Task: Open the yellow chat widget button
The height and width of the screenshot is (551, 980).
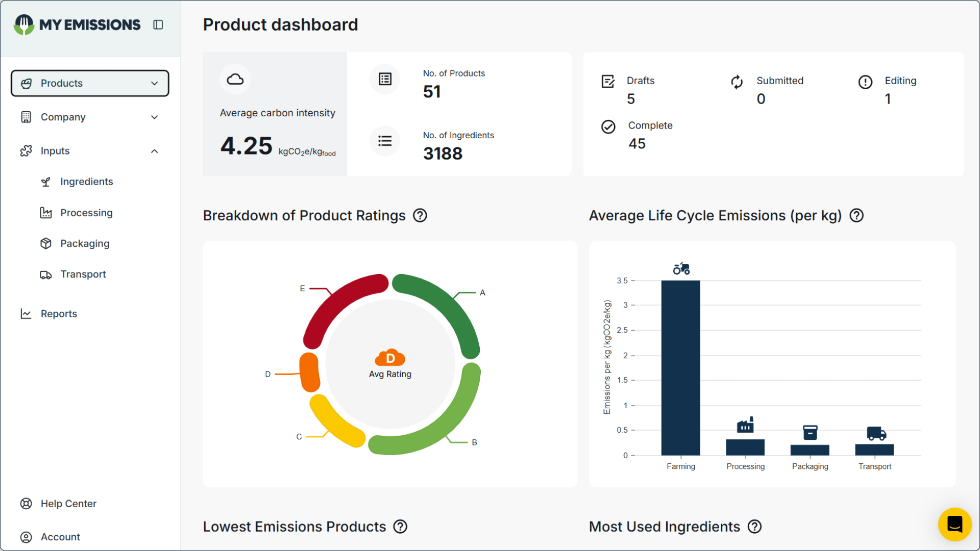Action: (954, 524)
